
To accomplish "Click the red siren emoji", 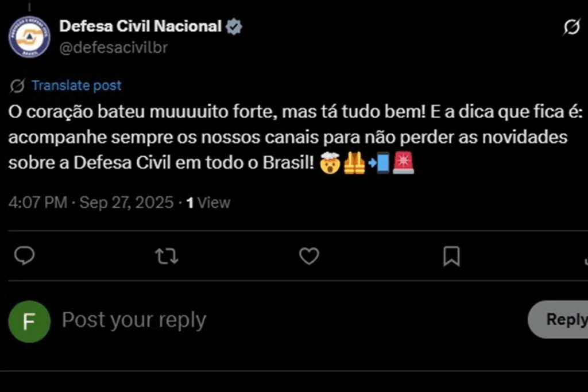I will point(403,164).
